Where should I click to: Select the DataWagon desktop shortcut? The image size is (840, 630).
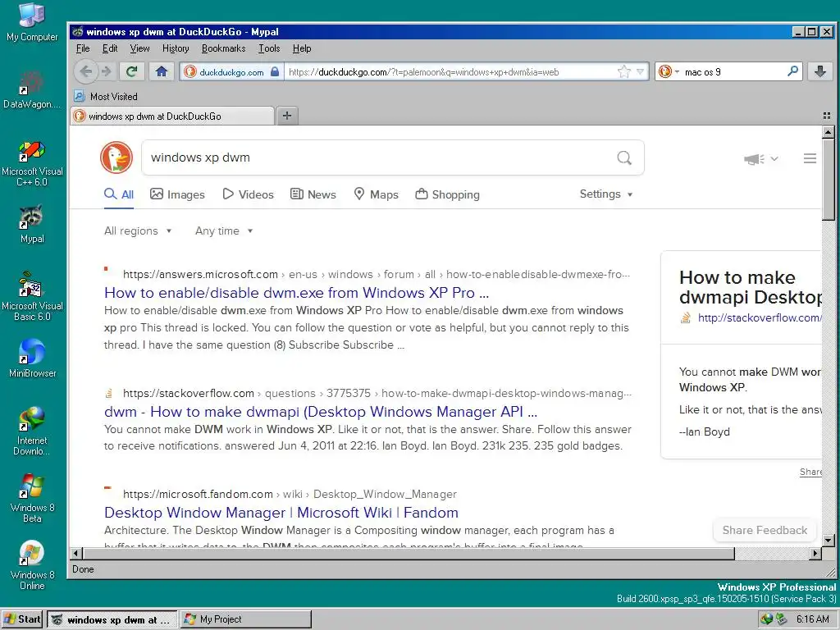32,89
